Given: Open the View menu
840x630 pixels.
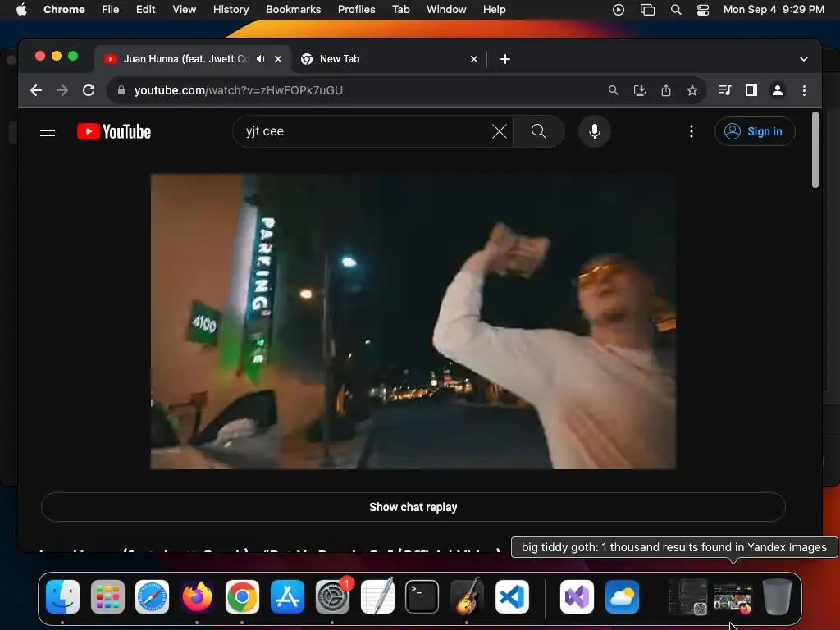Looking at the screenshot, I should 184,9.
